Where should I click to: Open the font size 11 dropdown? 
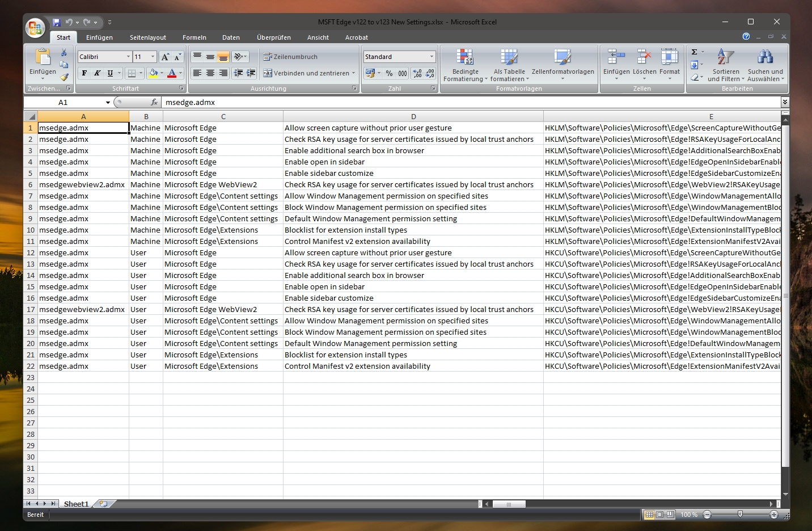coord(153,57)
